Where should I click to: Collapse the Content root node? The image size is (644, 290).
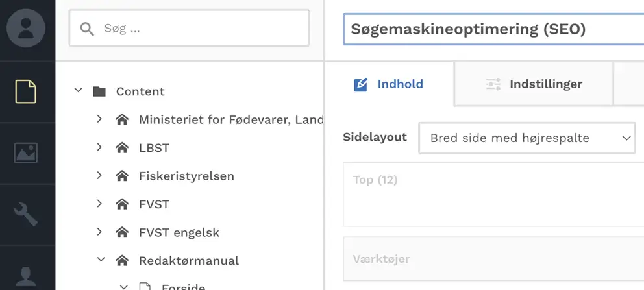[79, 91]
